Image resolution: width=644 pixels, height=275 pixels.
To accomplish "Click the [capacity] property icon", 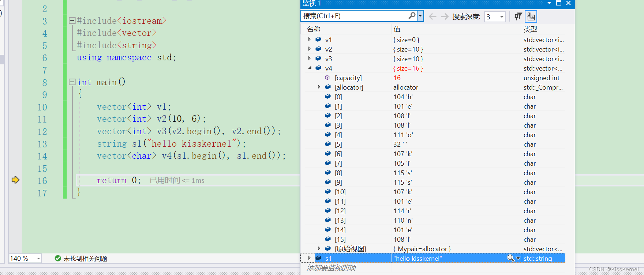I will tap(327, 78).
